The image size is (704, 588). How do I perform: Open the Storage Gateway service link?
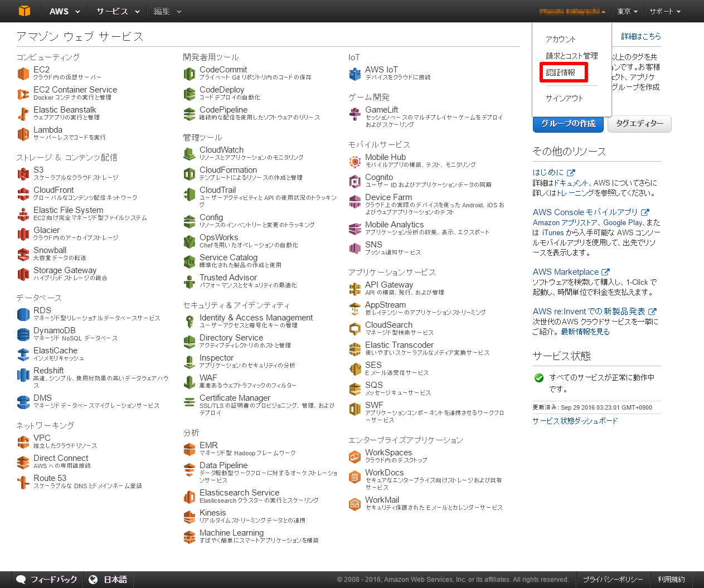pos(65,270)
